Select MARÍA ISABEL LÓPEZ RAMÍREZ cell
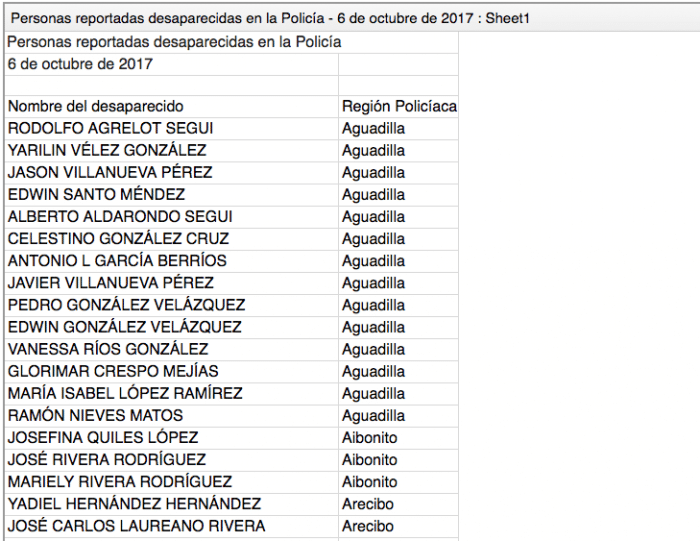Screen dimensions: 700x541 (171, 394)
